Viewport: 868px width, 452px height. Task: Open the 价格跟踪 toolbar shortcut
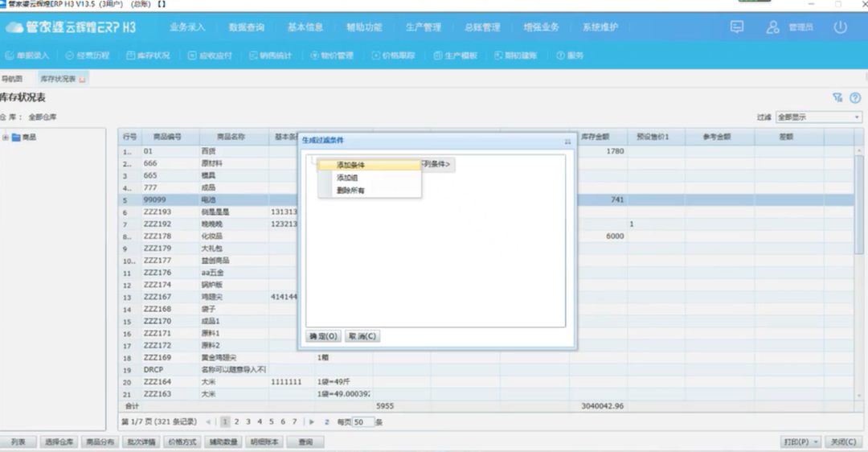393,55
